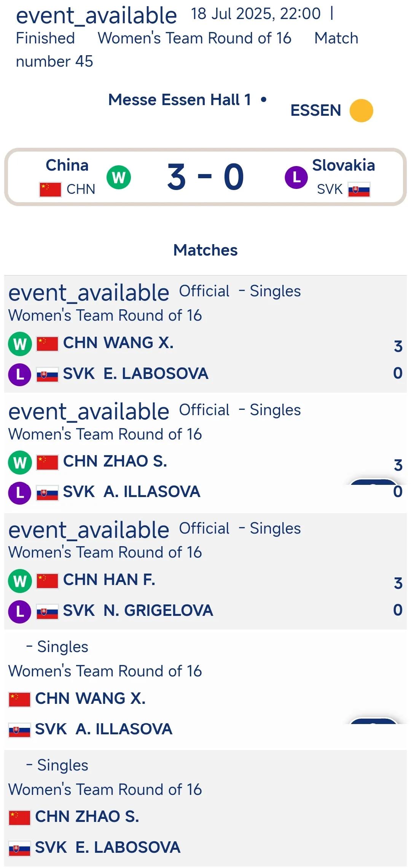Screen dimensions: 411x868
Task: Click the green W badge beside China
Action: [119, 177]
